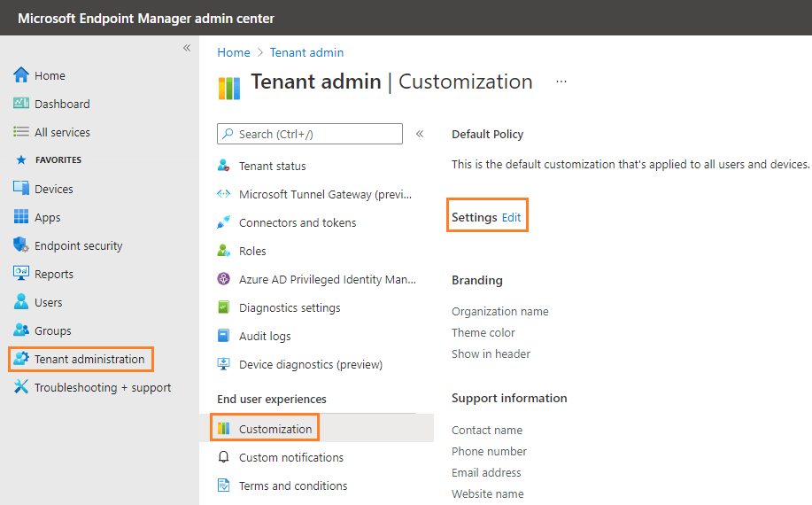The image size is (812, 505).
Task: Click the Tenant status icon
Action: [223, 166]
